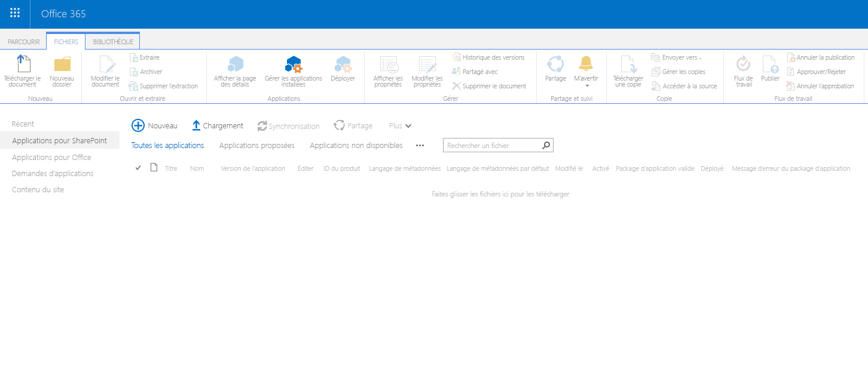Expand the Plus dropdown menu
868x366 pixels.
[x=399, y=125]
